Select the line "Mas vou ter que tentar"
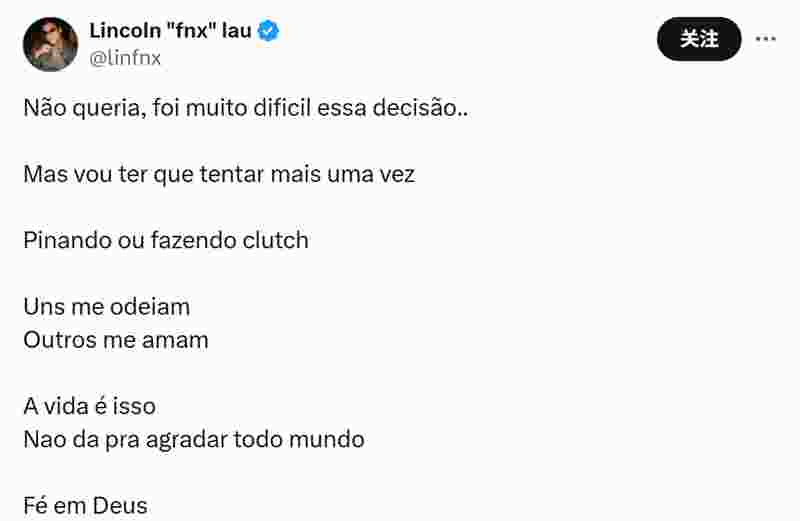 tap(144, 174)
